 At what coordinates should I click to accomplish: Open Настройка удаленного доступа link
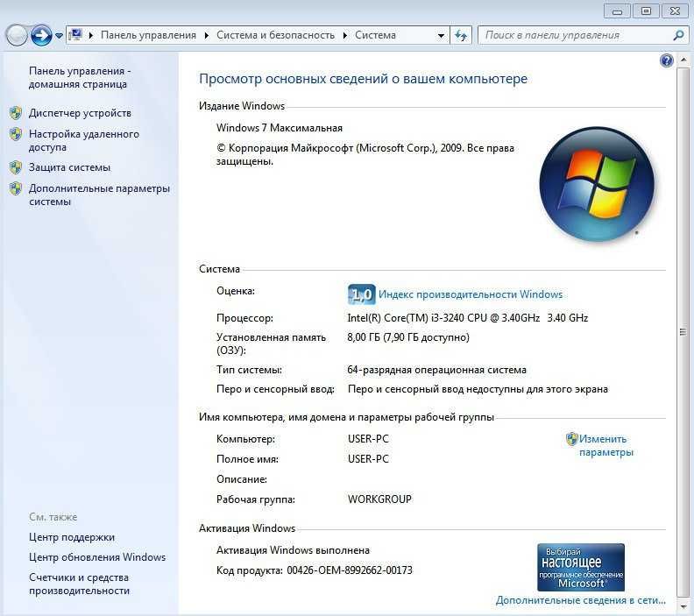coord(84,140)
